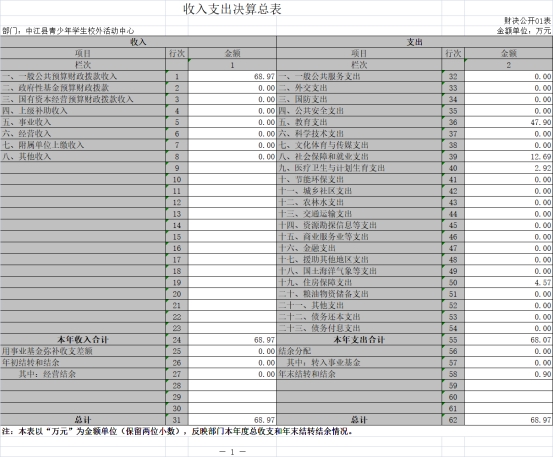
Task: Click the 社会保障和就业支出 amount 12.69
Action: tap(509, 157)
